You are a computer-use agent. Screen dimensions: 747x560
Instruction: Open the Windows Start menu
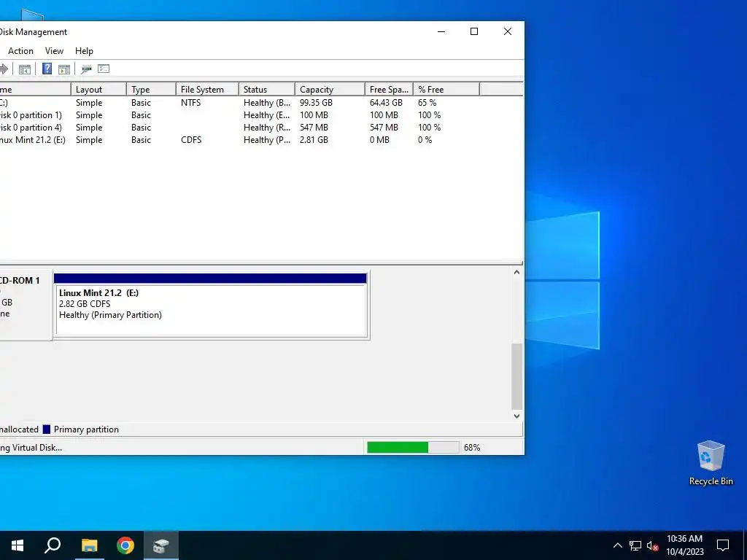pyautogui.click(x=18, y=545)
